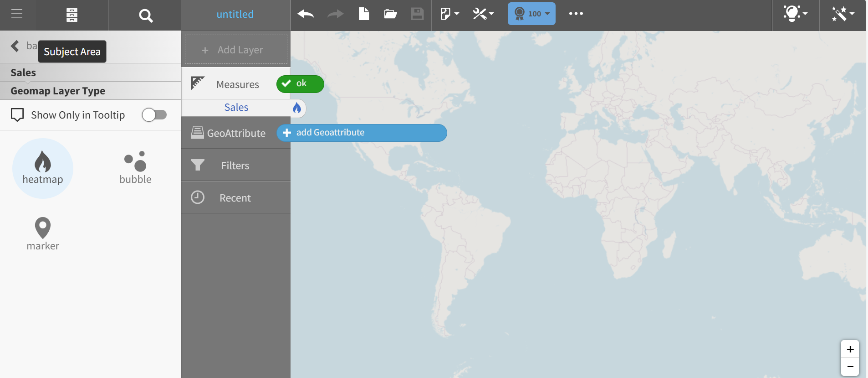Screen dimensions: 868x378
Task: Create a new document with page icon
Action: pyautogui.click(x=363, y=14)
